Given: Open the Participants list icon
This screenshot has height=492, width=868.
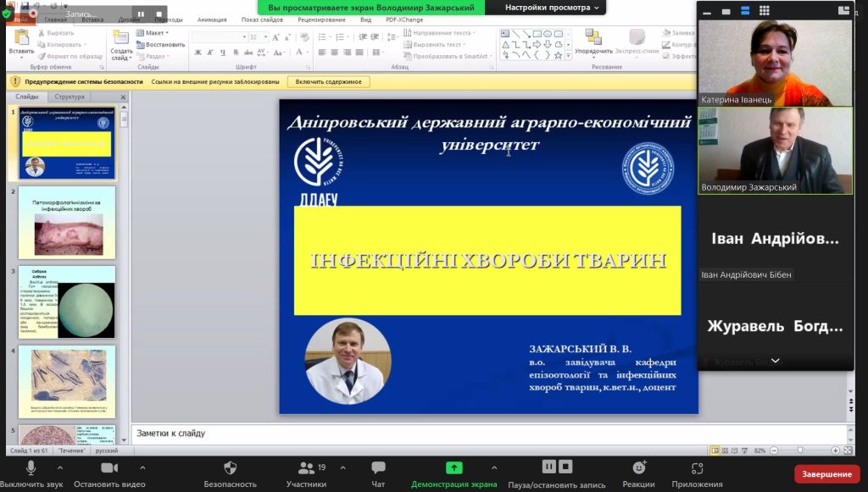Looking at the screenshot, I should click(306, 468).
